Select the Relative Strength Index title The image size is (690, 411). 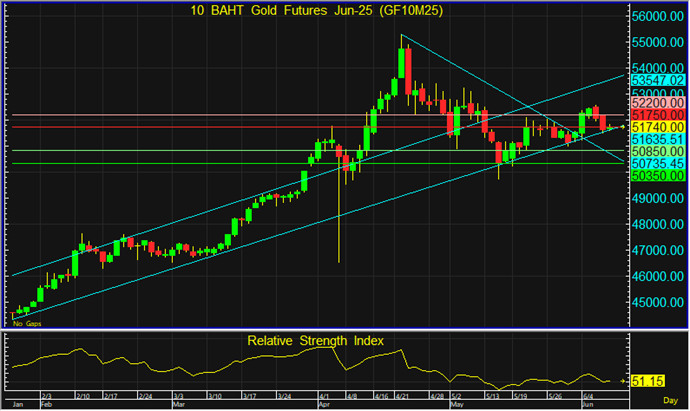[x=315, y=341]
